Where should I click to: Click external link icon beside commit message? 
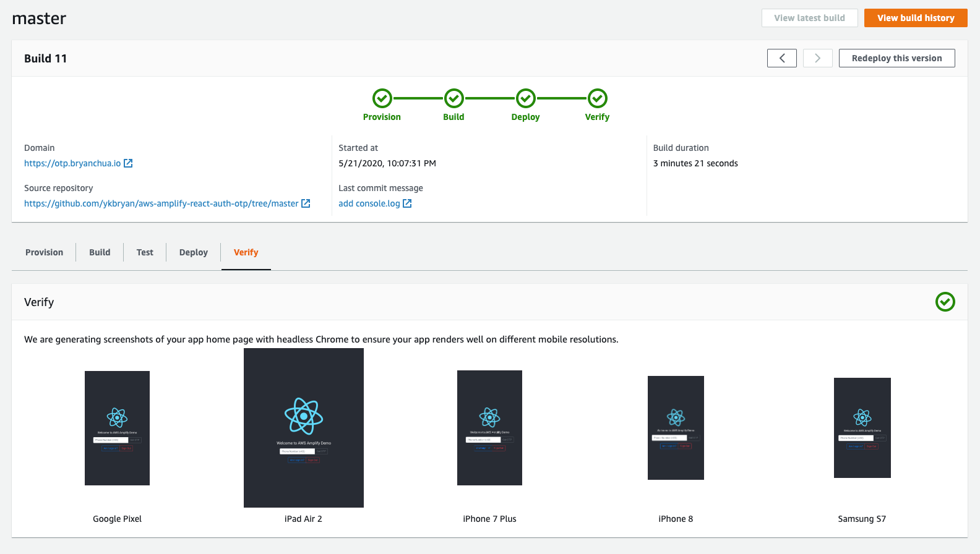[x=407, y=203]
